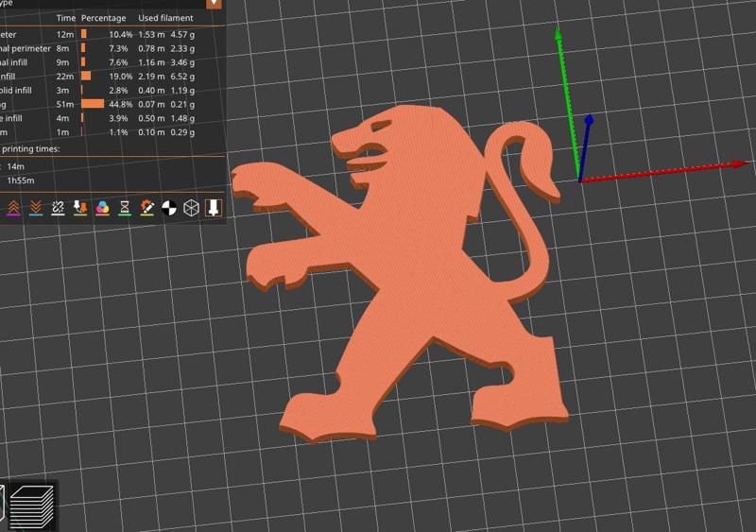
Task: Select the 3m time value
Action: 62,90
